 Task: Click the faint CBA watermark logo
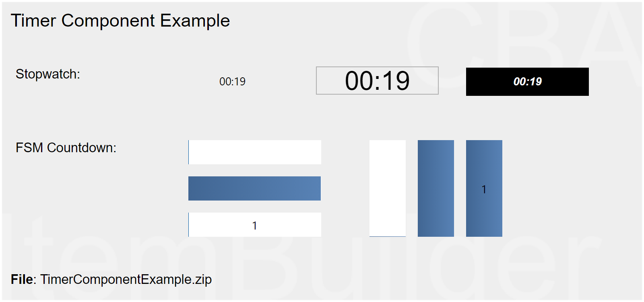[x=523, y=44]
